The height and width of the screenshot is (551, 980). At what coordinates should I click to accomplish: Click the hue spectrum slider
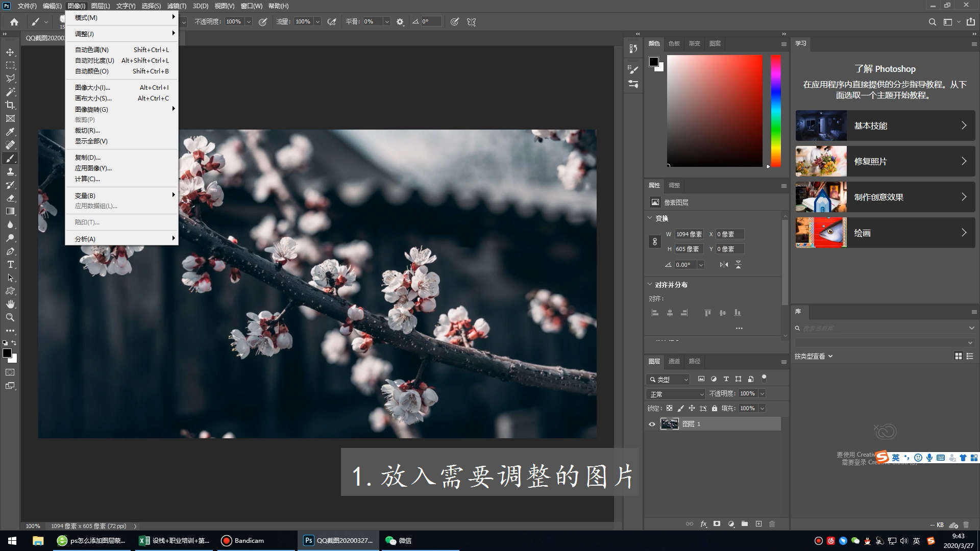(776, 111)
